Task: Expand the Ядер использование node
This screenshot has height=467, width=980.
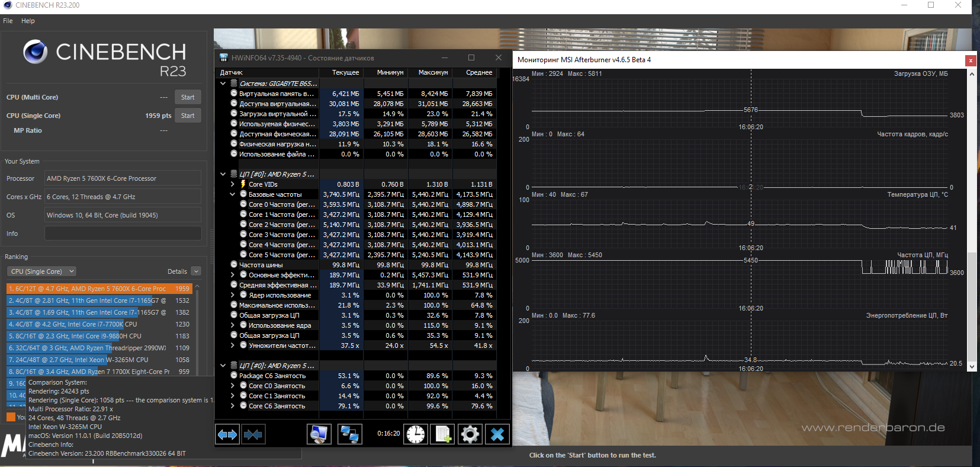Action: coord(233,295)
